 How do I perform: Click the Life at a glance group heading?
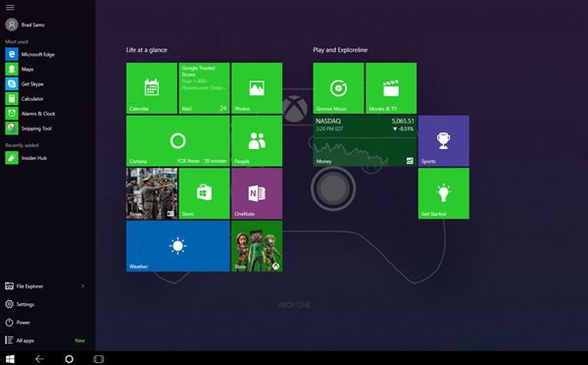click(147, 50)
